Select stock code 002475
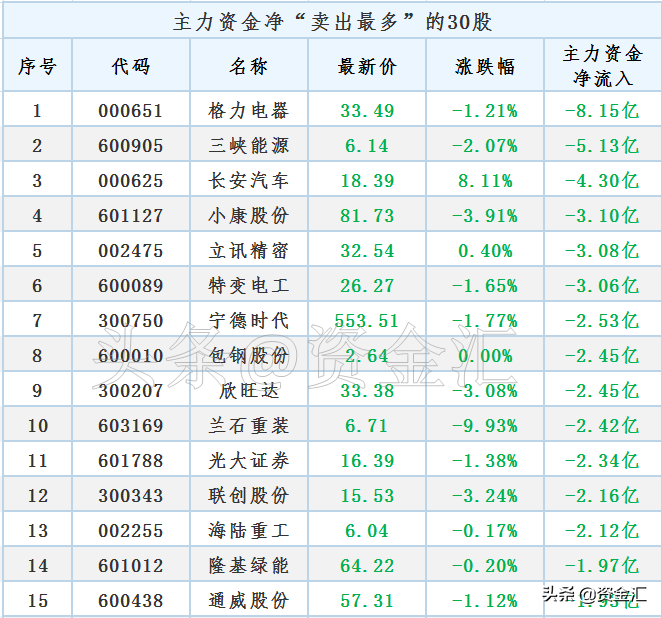662x618 pixels. [131, 251]
